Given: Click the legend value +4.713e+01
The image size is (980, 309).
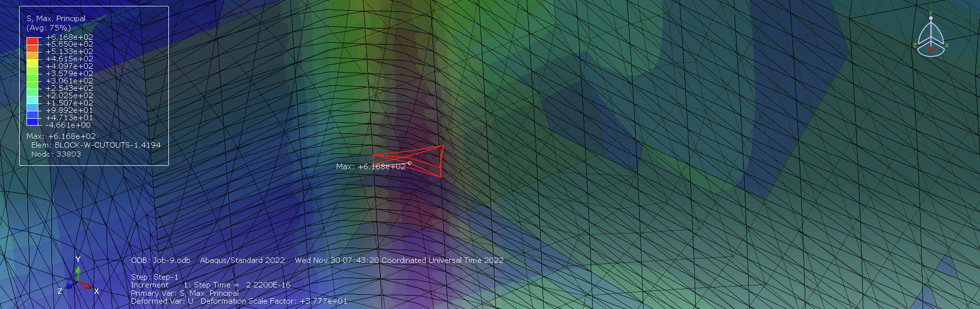Looking at the screenshot, I should point(69,118).
